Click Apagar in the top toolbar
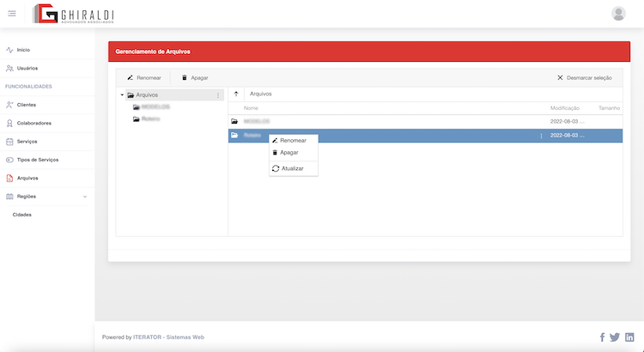644x352 pixels. [195, 77]
